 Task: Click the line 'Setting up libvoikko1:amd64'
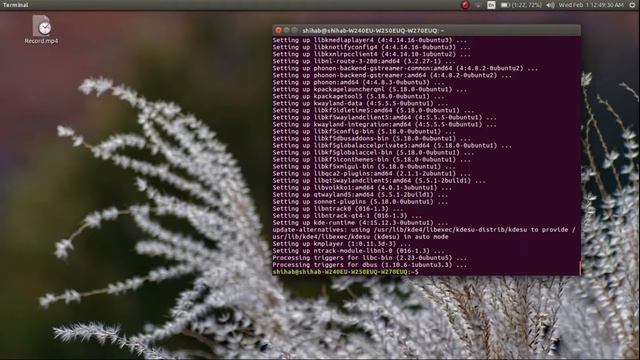[362, 188]
